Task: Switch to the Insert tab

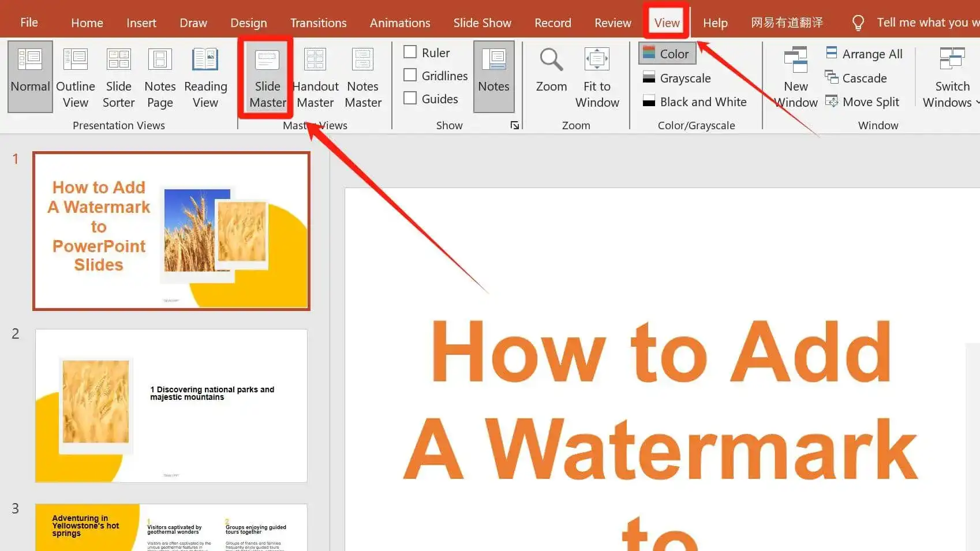Action: [141, 23]
